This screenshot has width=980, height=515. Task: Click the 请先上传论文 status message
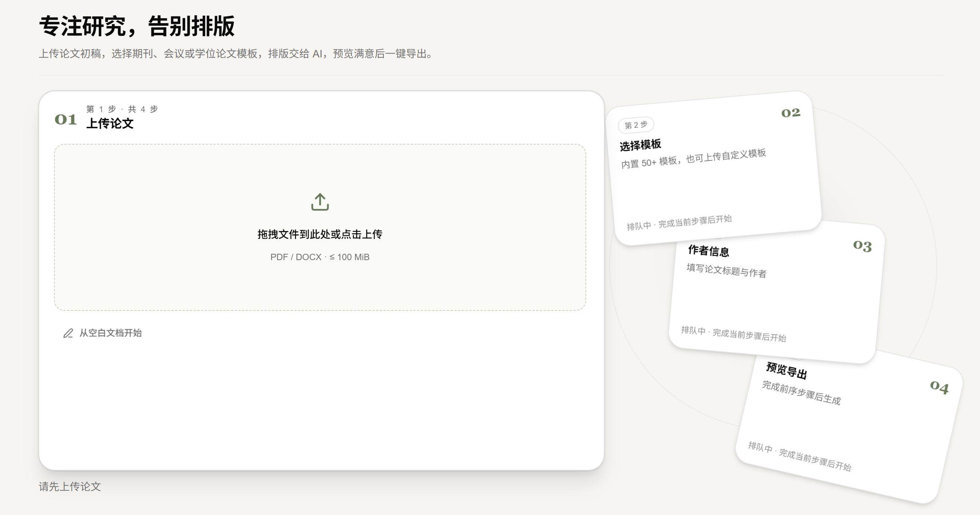[70, 486]
